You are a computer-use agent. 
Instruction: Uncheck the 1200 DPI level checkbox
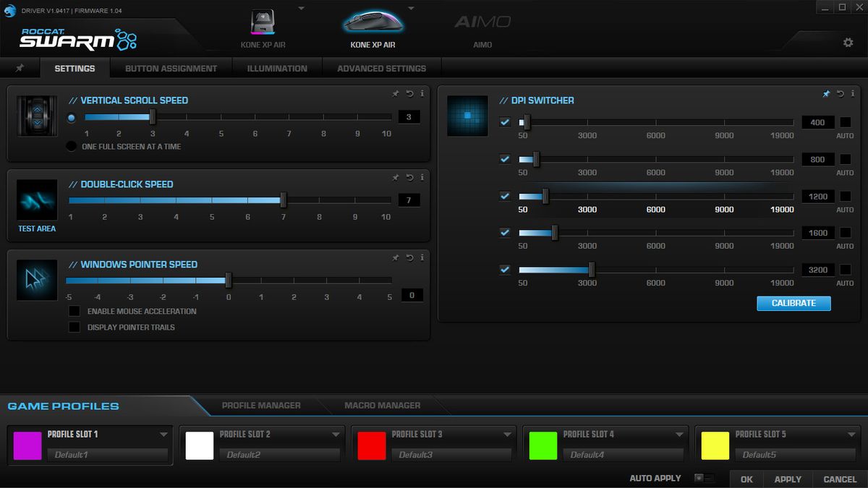[x=505, y=196]
